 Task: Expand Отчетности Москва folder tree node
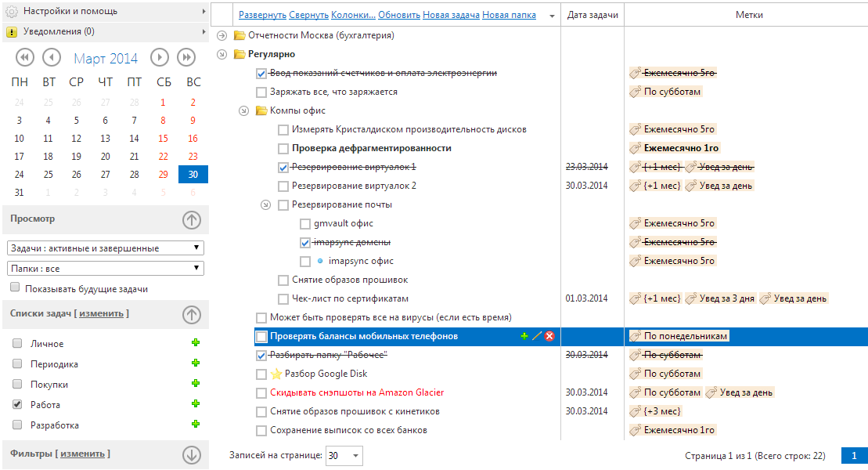coord(222,35)
